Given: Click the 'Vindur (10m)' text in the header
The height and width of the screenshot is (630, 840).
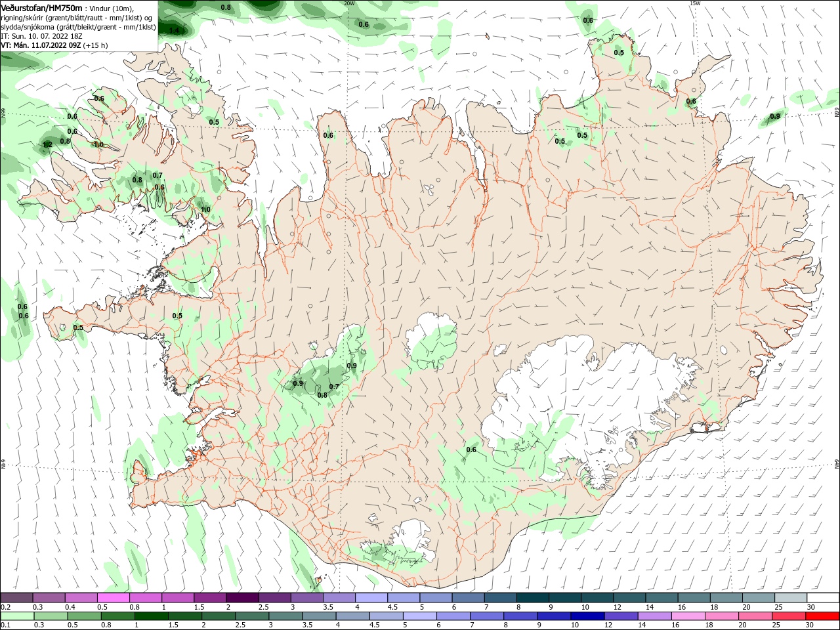Looking at the screenshot, I should click(x=111, y=8).
